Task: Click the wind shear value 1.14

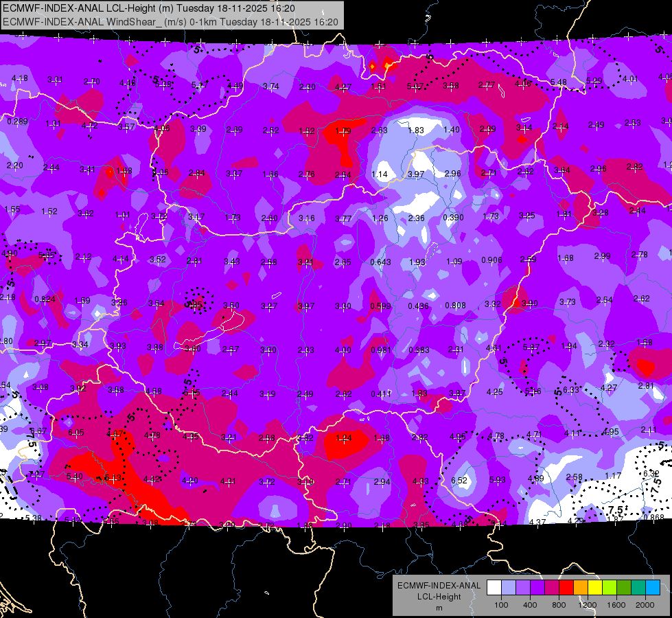Action: coord(380,174)
